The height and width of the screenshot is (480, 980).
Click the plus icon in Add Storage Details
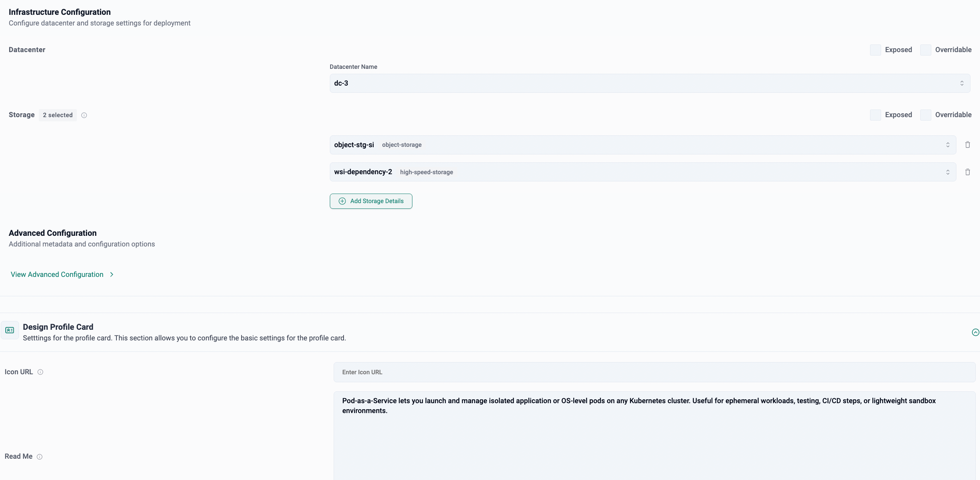[342, 201]
